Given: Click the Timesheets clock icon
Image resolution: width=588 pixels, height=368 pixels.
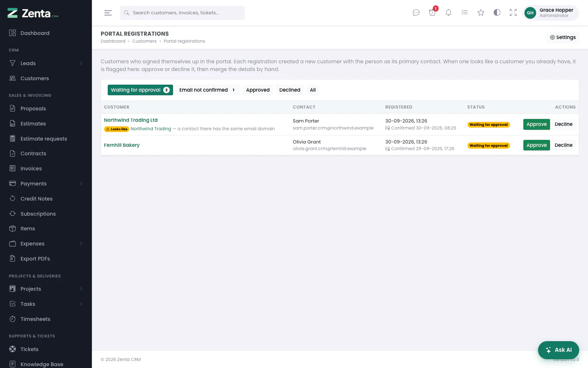Looking at the screenshot, I should tap(12, 319).
